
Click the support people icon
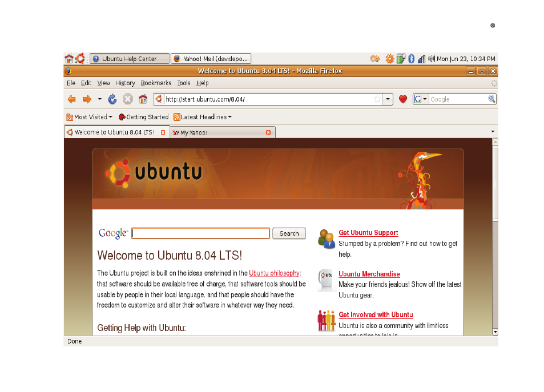pos(326,239)
